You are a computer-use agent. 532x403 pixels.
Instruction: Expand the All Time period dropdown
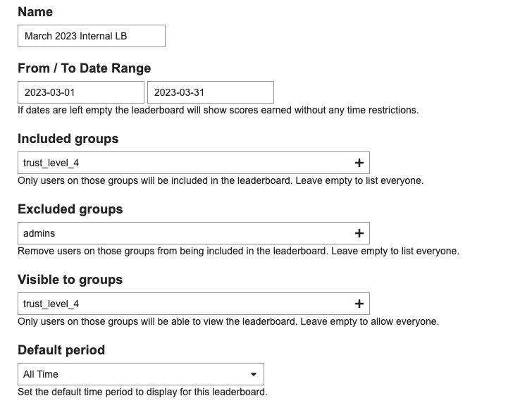[x=141, y=374]
